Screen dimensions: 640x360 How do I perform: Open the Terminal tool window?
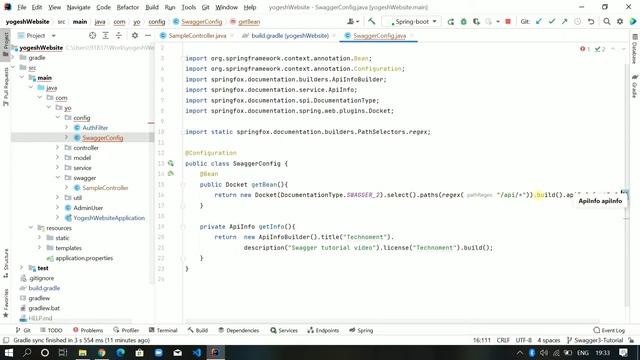(163, 330)
